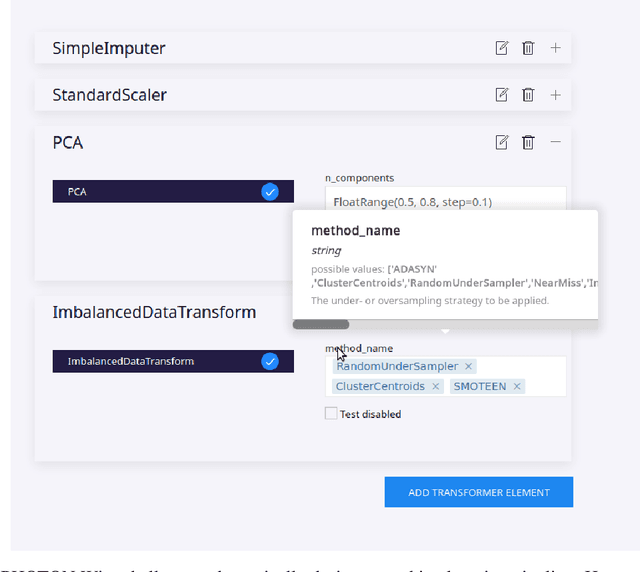640x572 pixels.
Task: Remove the ClusterCentroids tag
Action: 436,387
